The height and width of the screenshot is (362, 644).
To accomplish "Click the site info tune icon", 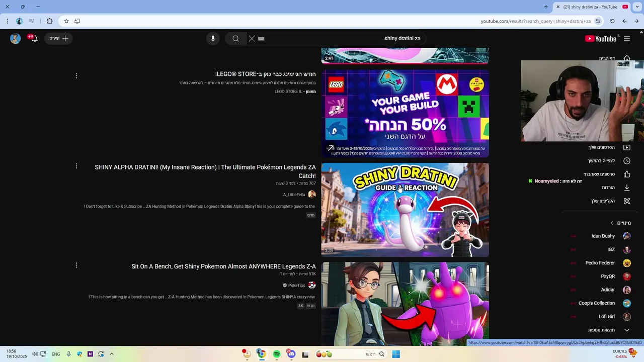I will [598, 21].
